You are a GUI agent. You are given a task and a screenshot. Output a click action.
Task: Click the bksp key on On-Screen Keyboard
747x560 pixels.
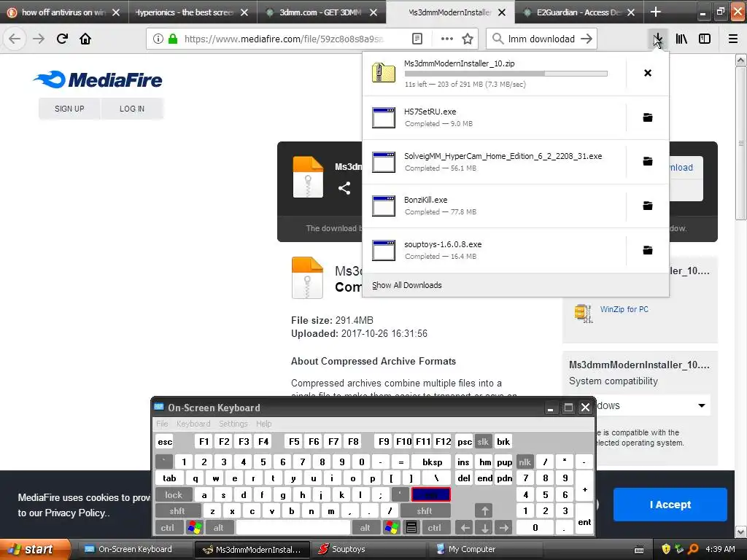coord(432,462)
